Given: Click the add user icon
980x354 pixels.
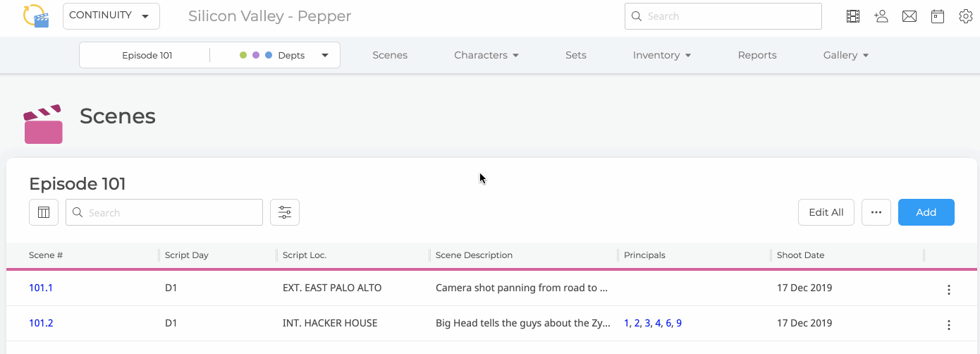Looking at the screenshot, I should tap(881, 16).
